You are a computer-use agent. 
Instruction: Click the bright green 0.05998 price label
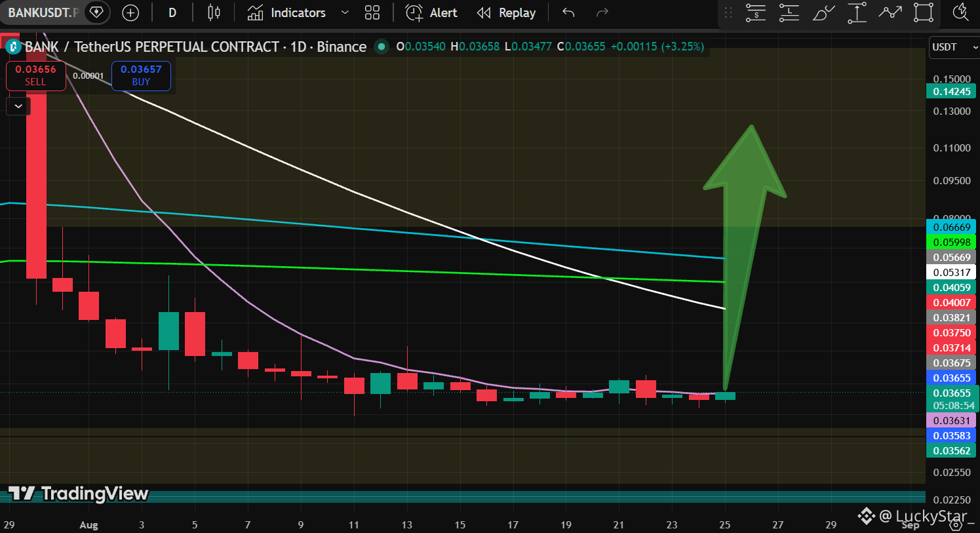click(952, 243)
